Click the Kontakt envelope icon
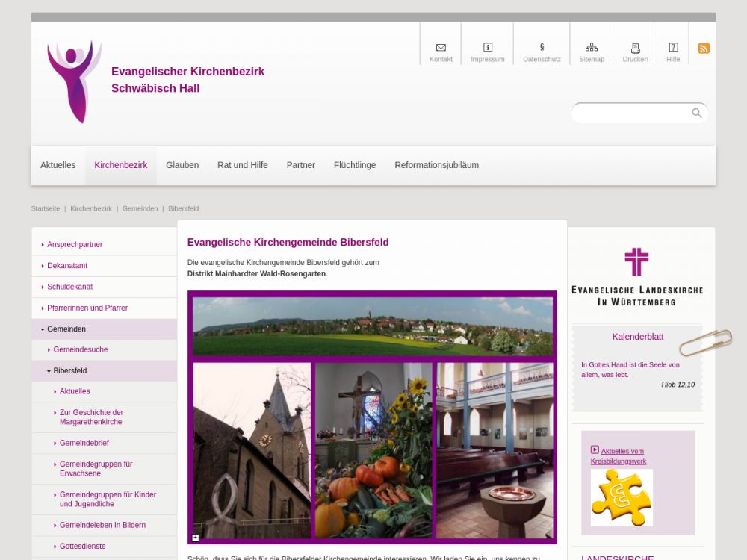Viewport: 747px width, 560px height. 441,48
